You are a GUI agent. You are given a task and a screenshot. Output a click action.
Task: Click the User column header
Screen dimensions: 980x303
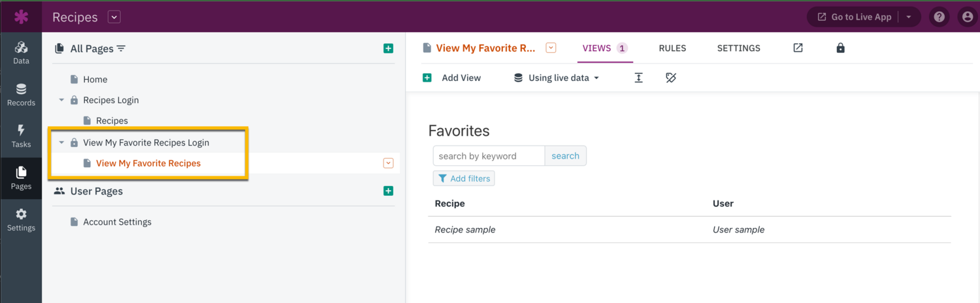click(x=723, y=203)
